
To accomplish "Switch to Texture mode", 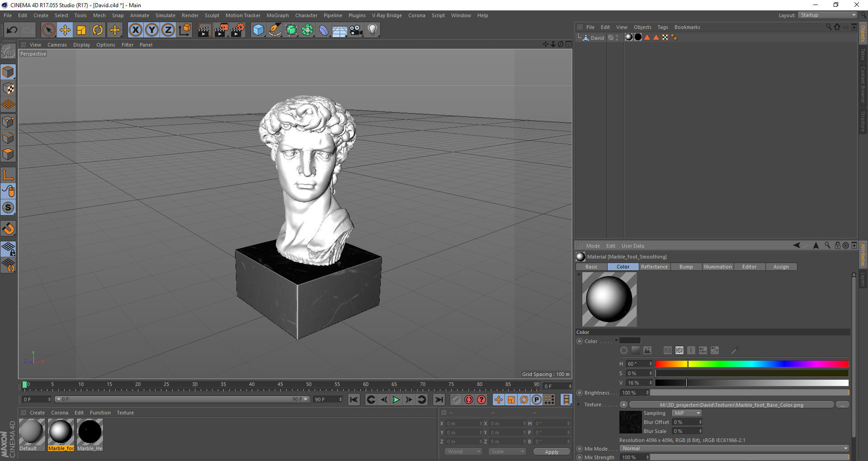I will coord(8,89).
